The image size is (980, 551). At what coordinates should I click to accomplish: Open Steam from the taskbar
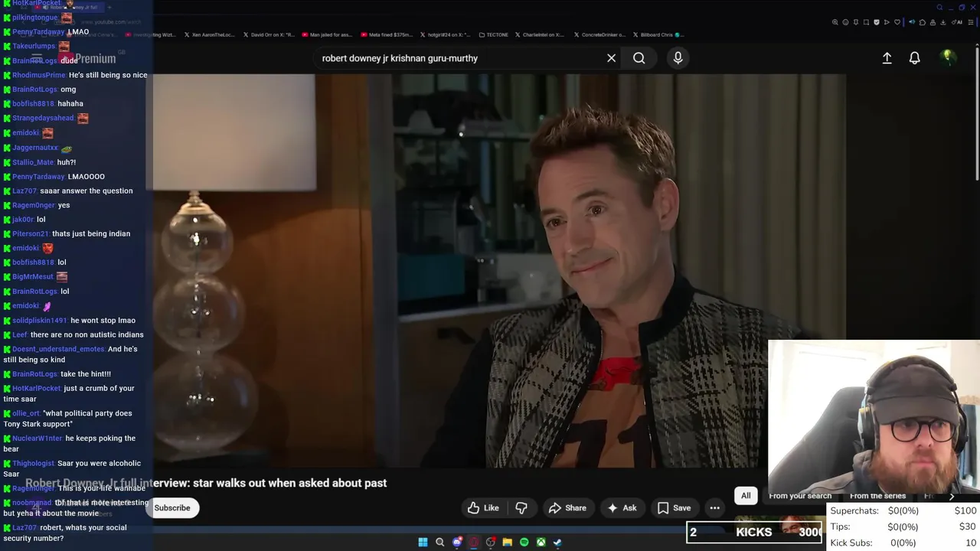557,543
